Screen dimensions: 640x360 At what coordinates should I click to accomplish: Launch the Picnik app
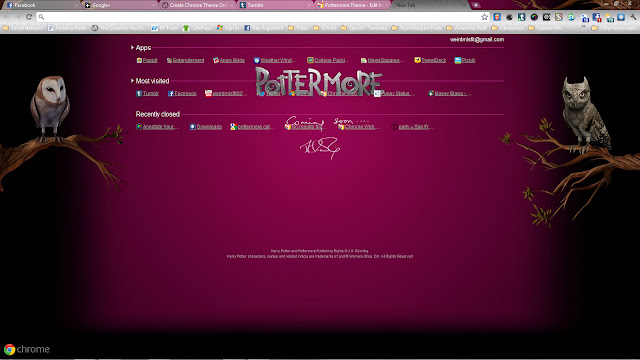(x=465, y=60)
